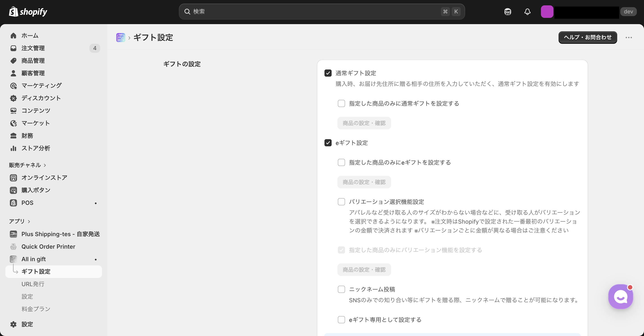Click the ⌘ shortcut key hint
The width and height of the screenshot is (644, 336).
[x=445, y=11]
